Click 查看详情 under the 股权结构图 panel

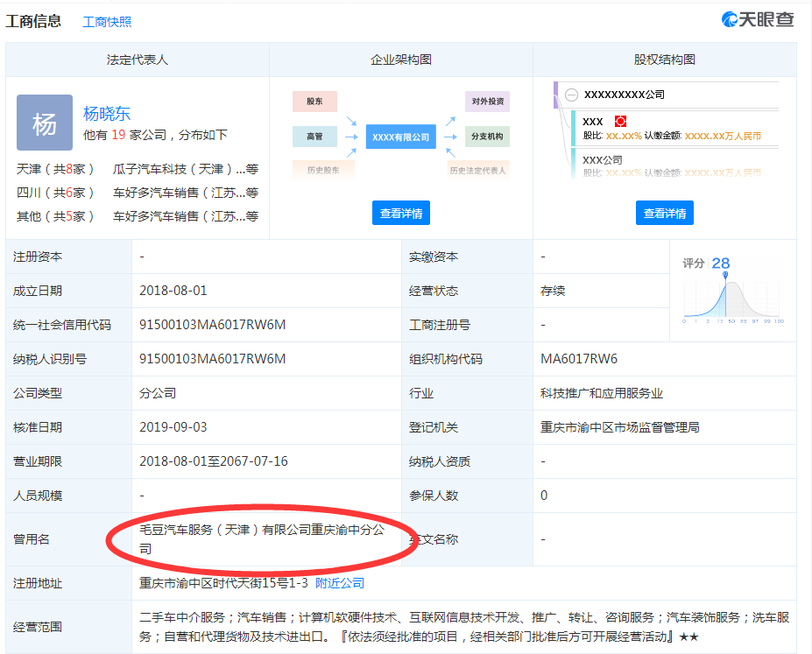[664, 213]
